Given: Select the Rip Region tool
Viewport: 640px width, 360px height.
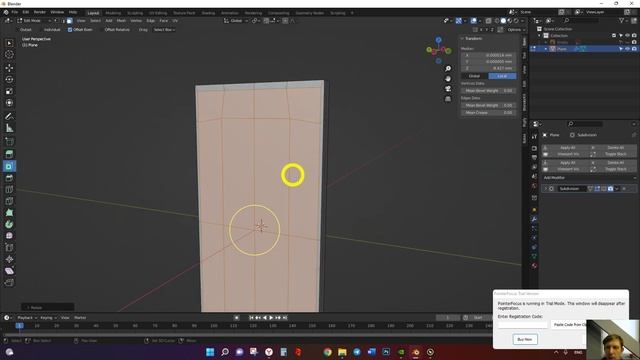Looking at the screenshot, I should coord(9,282).
